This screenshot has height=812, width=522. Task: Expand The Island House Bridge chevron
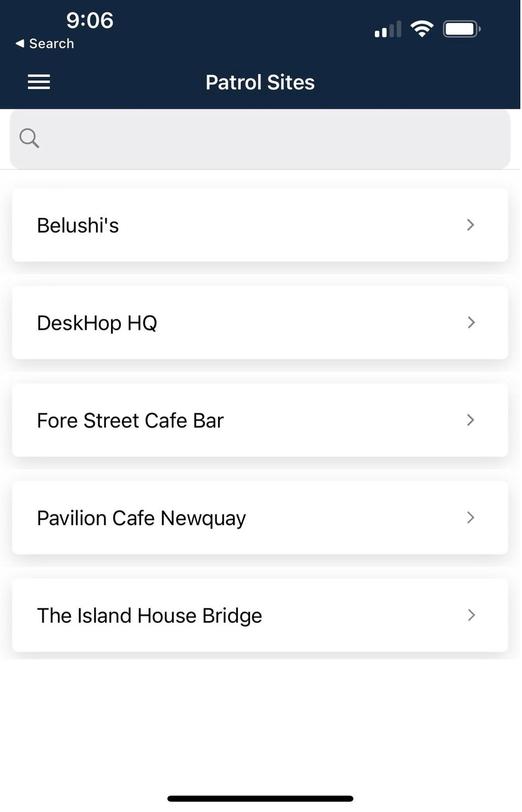click(470, 615)
